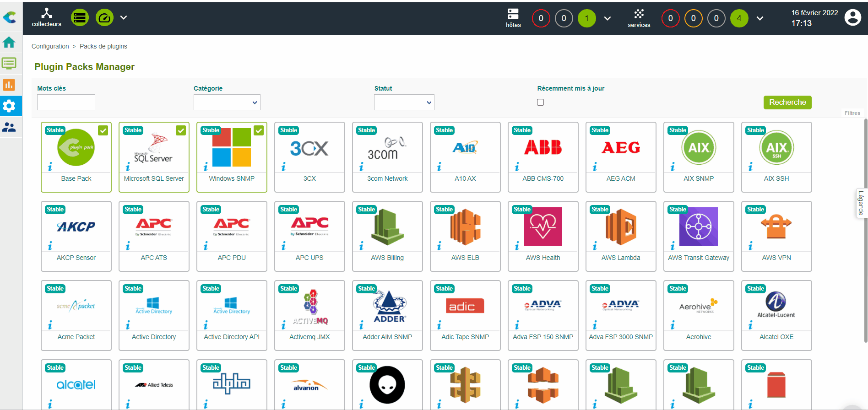Image resolution: width=868 pixels, height=410 pixels.
Task: Open the configuration gear sidebar icon
Action: coord(9,106)
